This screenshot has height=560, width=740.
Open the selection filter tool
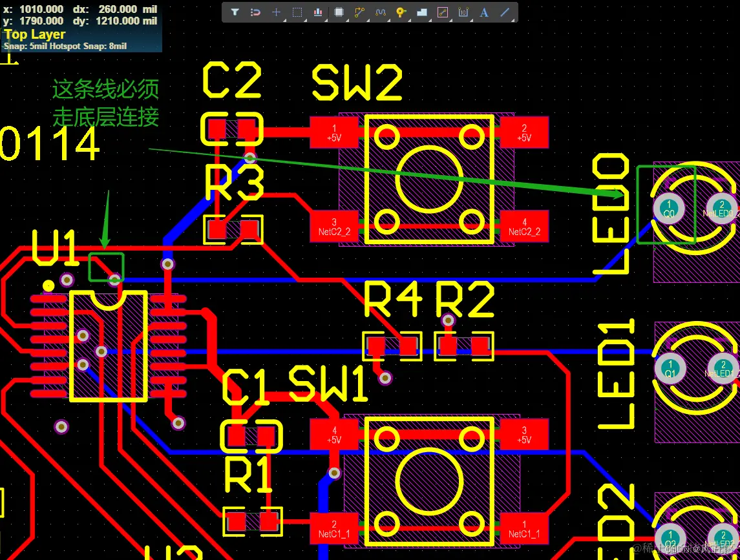coord(235,12)
